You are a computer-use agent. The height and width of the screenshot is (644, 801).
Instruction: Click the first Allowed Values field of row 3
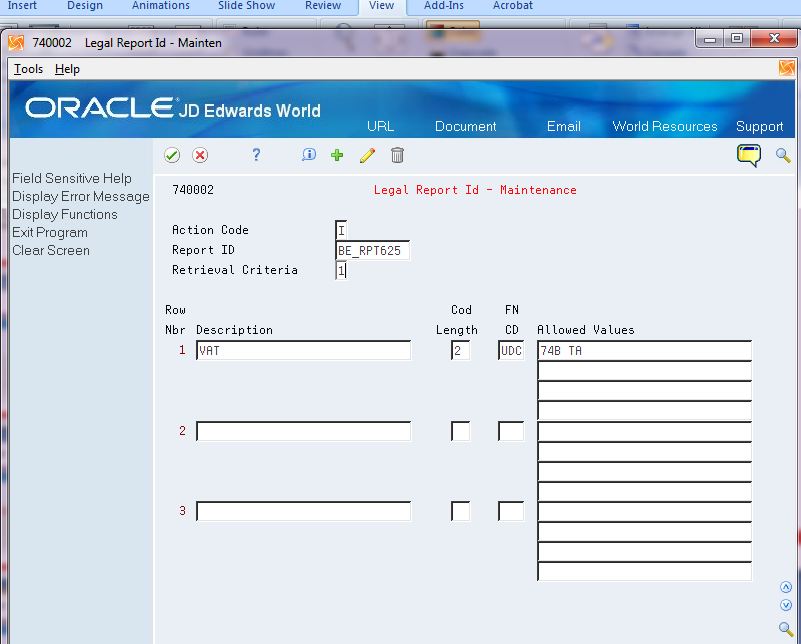[645, 512]
